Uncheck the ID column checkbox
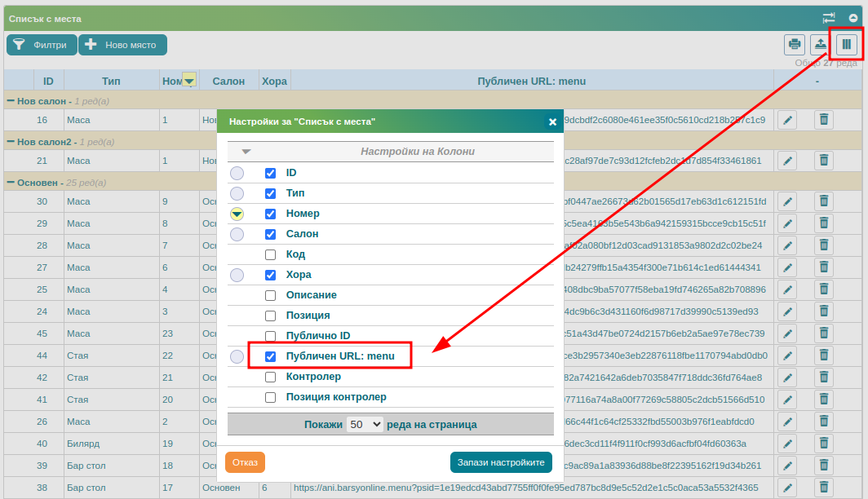The image size is (868, 499). [270, 173]
